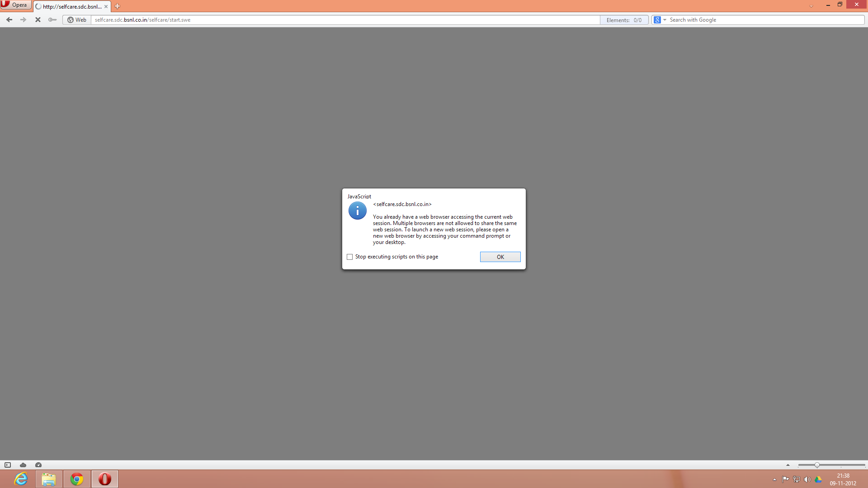Image resolution: width=868 pixels, height=488 pixels.
Task: Expand zoom options arrow in status bar
Action: [788, 465]
